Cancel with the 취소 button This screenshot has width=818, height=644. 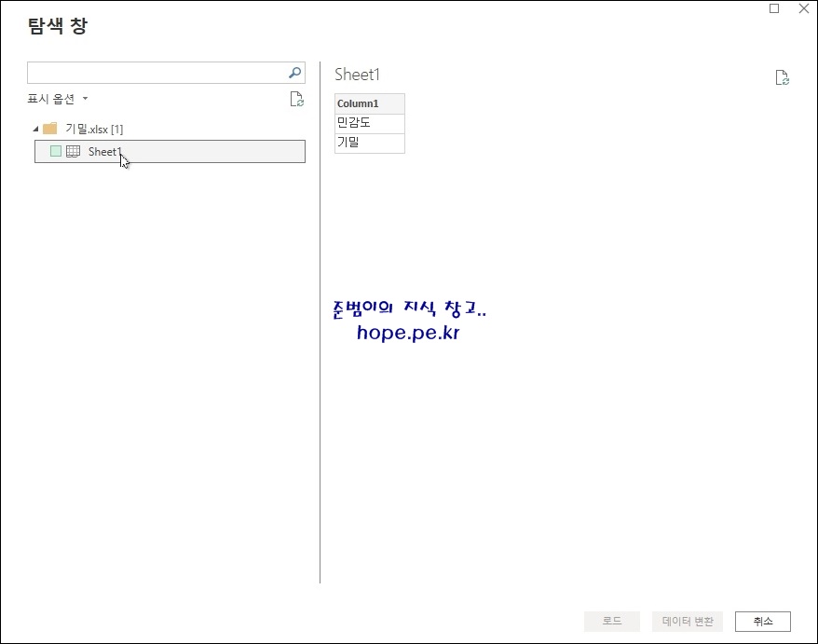pyautogui.click(x=763, y=621)
